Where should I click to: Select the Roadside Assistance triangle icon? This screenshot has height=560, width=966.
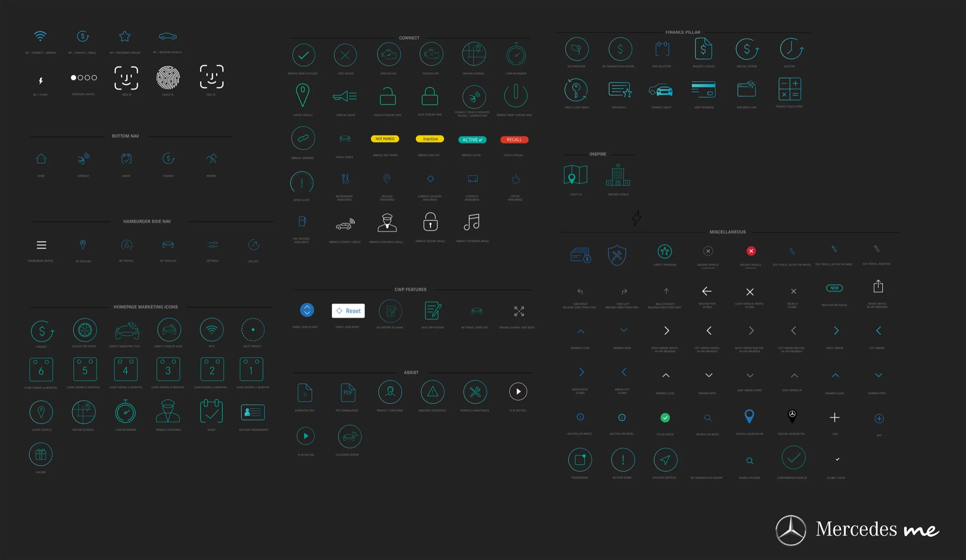433,392
